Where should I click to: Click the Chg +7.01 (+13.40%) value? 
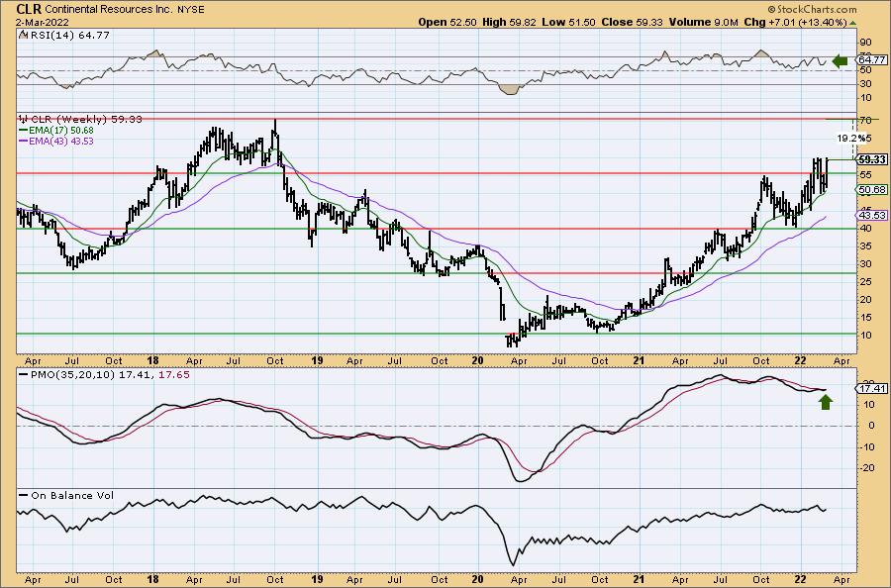point(796,22)
